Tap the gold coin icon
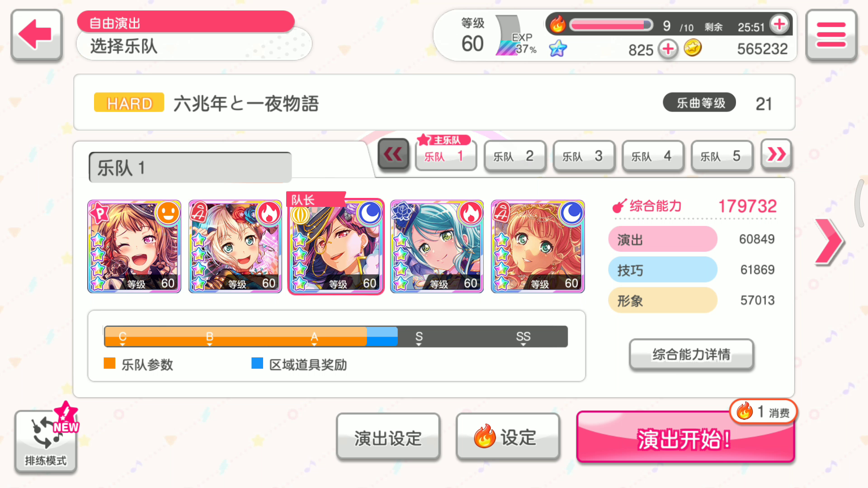 [x=693, y=47]
